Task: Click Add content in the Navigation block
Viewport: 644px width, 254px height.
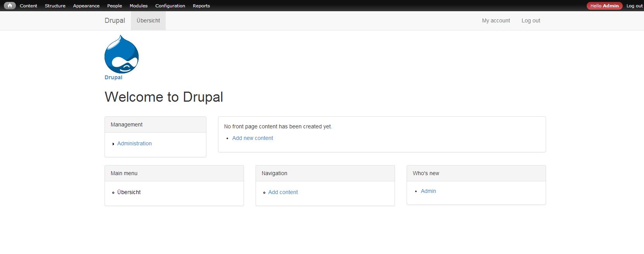Action: pyautogui.click(x=283, y=192)
